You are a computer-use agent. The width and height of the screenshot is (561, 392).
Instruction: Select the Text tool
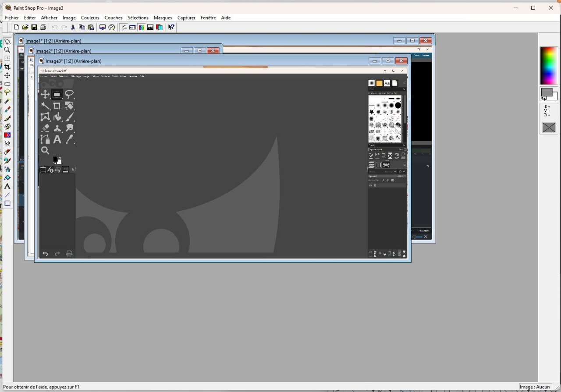tap(7, 186)
